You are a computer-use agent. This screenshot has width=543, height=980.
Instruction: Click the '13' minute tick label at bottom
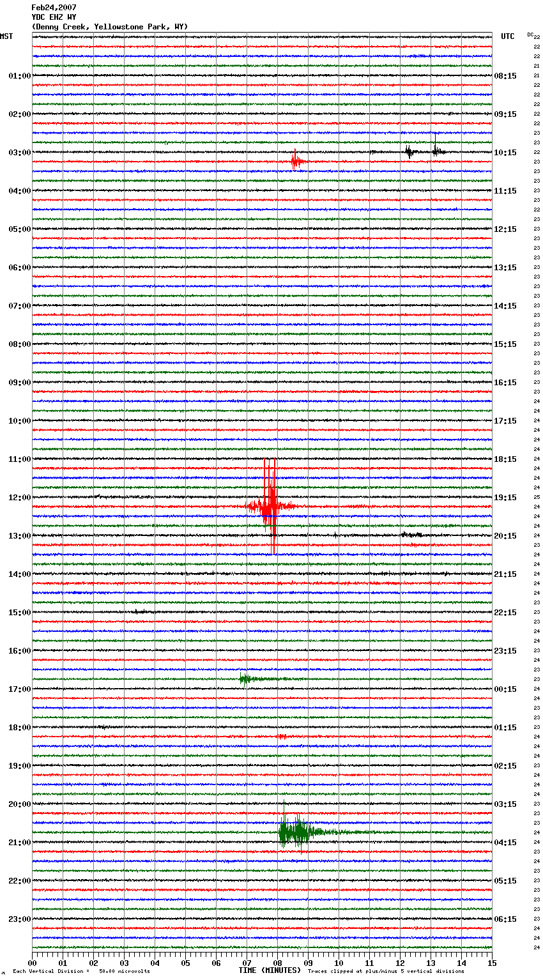click(x=431, y=963)
